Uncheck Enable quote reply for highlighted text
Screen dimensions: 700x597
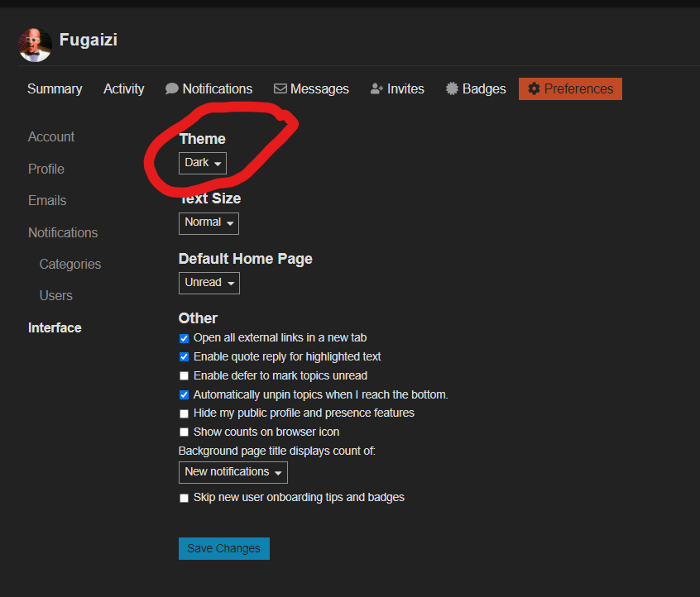[184, 357]
